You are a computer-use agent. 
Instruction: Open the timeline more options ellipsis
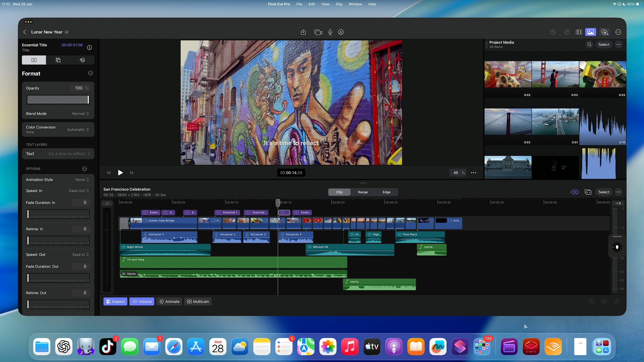pyautogui.click(x=619, y=192)
